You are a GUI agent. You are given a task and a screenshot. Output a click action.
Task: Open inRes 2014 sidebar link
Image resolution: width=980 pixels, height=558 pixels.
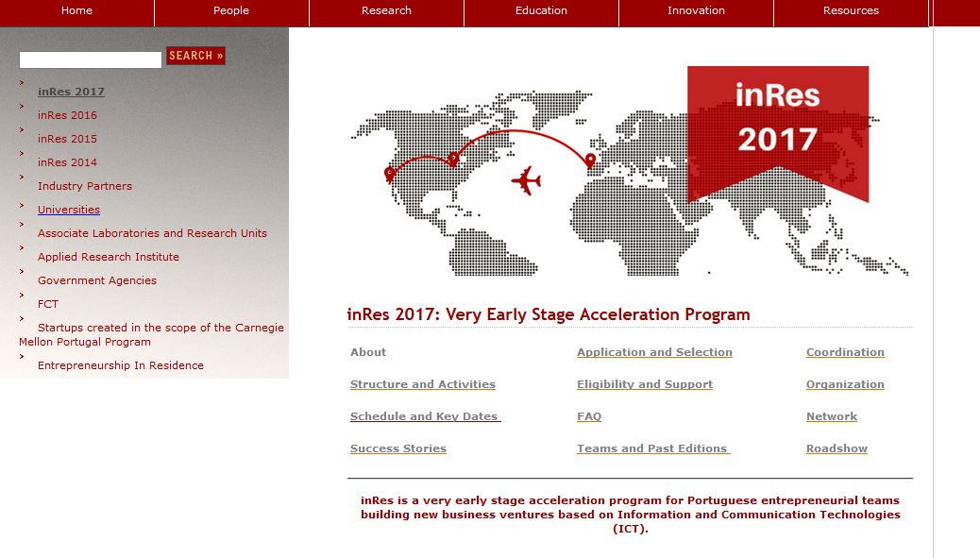pyautogui.click(x=67, y=162)
